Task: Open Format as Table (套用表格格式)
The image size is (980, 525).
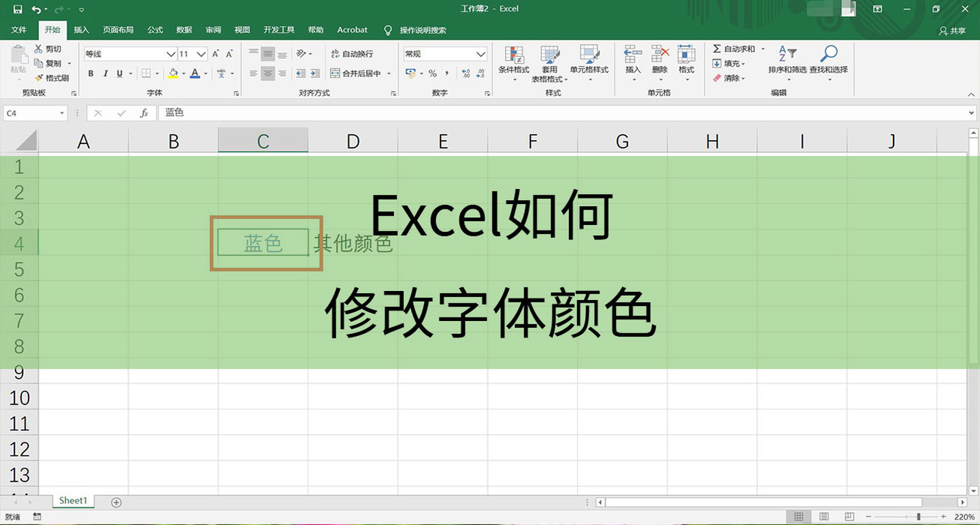Action: 549,64
